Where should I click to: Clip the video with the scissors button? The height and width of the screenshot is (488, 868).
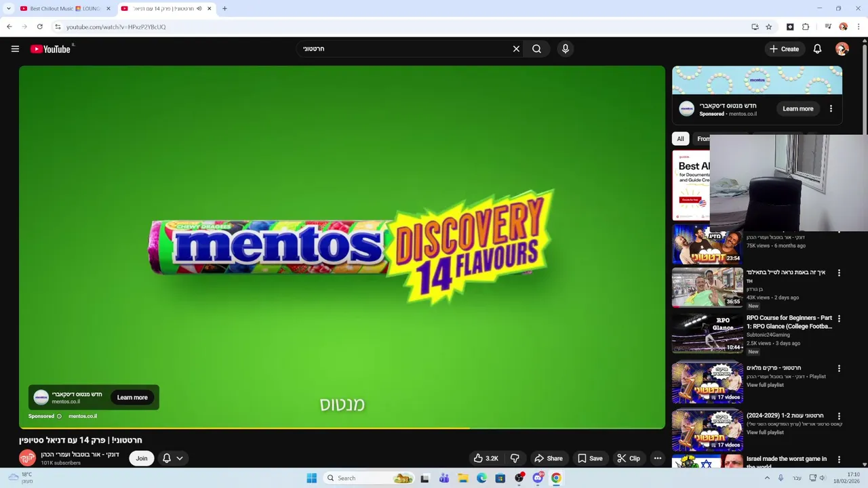pos(629,458)
